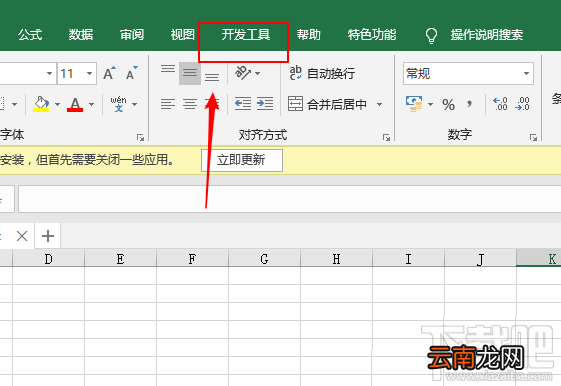Decrease font size with the small A icon
This screenshot has width=561, height=386.
coord(132,73)
